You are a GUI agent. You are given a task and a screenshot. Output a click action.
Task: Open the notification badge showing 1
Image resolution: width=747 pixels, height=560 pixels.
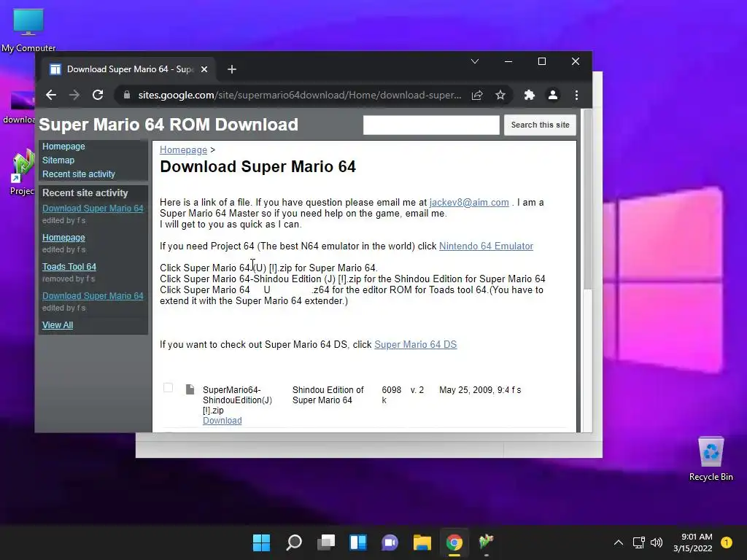[727, 542]
